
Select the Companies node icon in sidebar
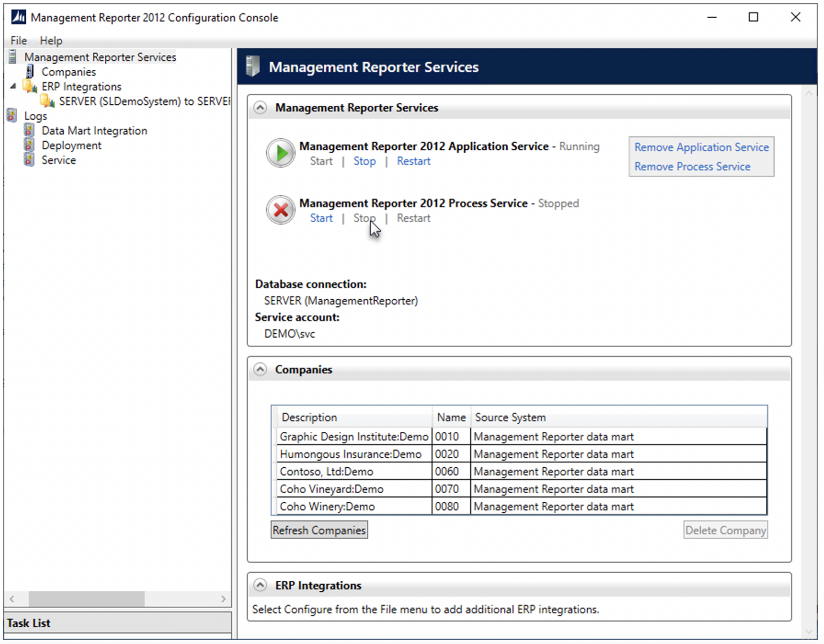[x=31, y=71]
